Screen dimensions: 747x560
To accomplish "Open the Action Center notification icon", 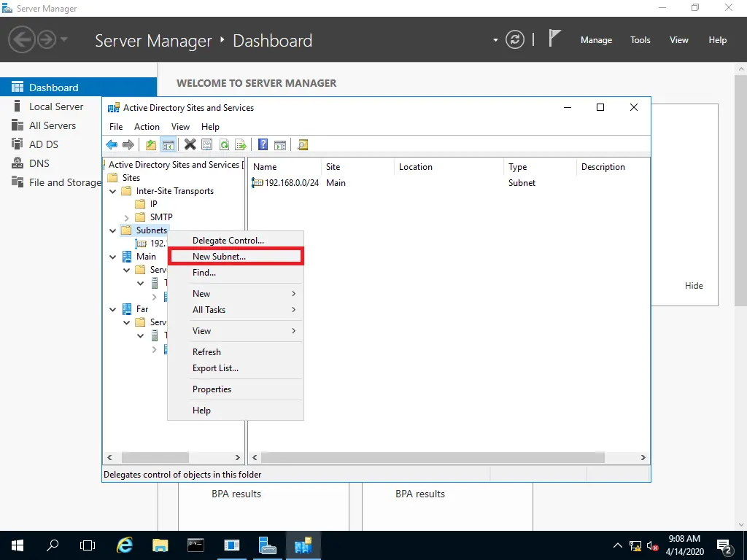I will point(724,545).
